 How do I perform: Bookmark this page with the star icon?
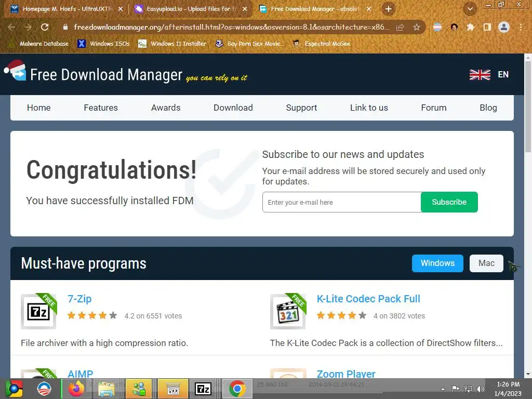coord(417,27)
